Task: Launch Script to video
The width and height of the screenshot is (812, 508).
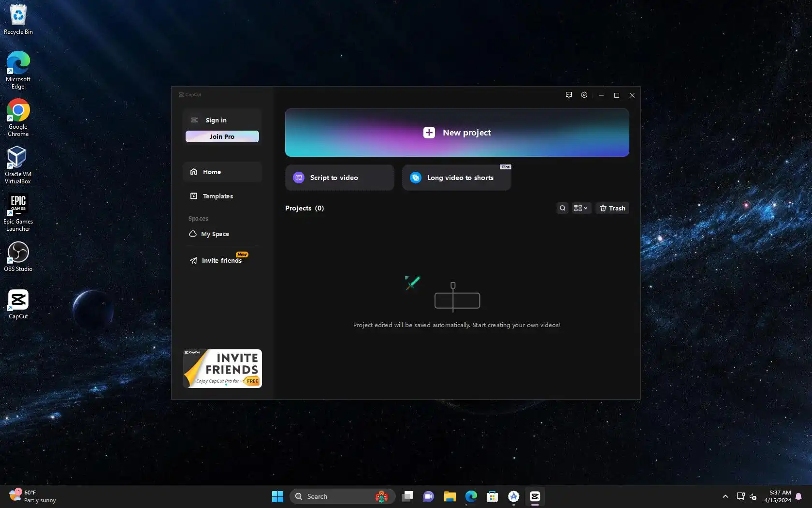Action: point(340,178)
